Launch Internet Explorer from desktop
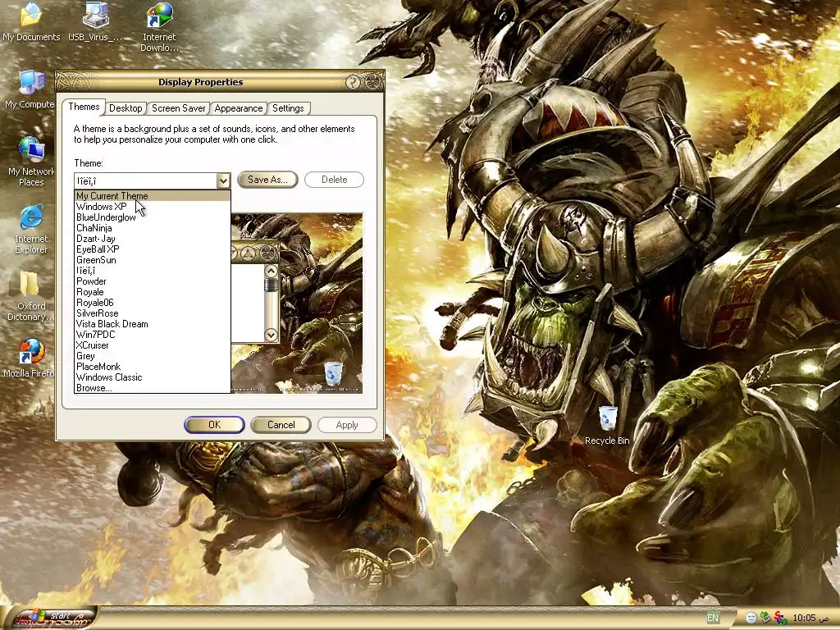Screen dimensions: 840x630 [x=31, y=229]
